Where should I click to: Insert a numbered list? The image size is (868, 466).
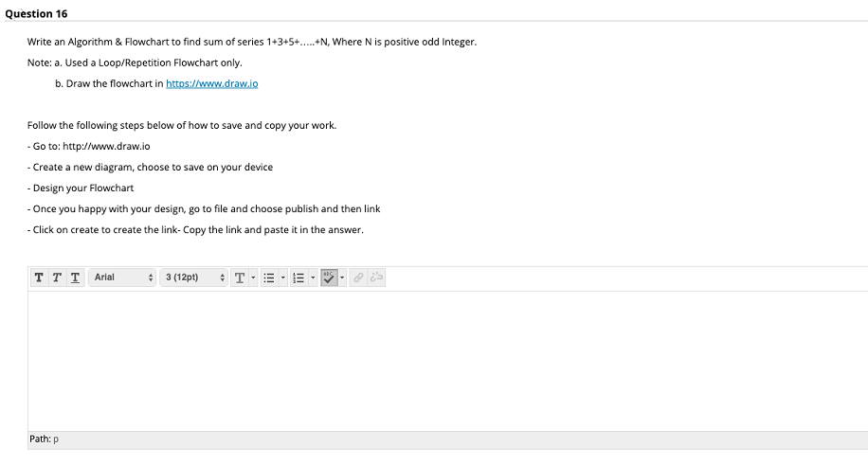tap(298, 278)
